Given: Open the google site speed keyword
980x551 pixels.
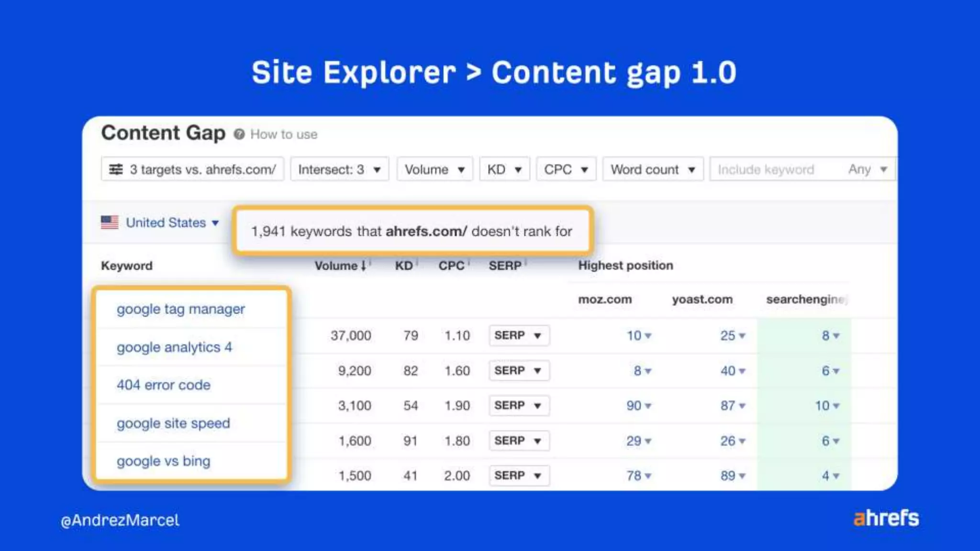Looking at the screenshot, I should pyautogui.click(x=173, y=423).
